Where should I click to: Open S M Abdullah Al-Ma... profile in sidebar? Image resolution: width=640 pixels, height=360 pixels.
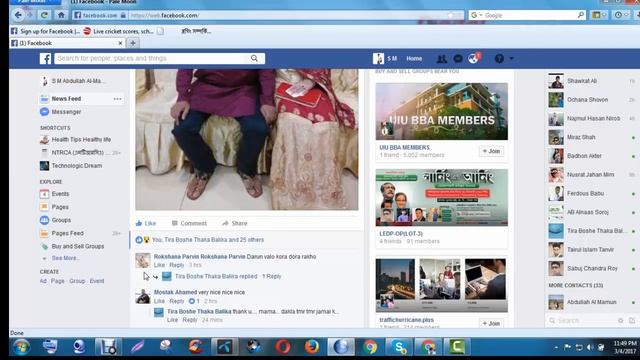[x=73, y=81]
